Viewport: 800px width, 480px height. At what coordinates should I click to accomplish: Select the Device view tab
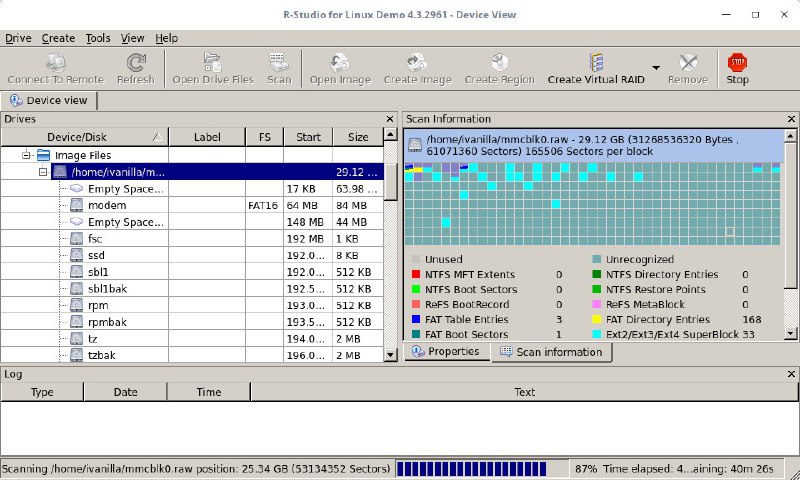49,100
